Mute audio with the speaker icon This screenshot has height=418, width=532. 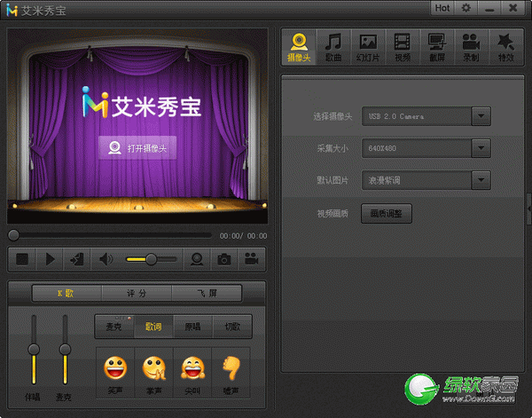pyautogui.click(x=106, y=259)
